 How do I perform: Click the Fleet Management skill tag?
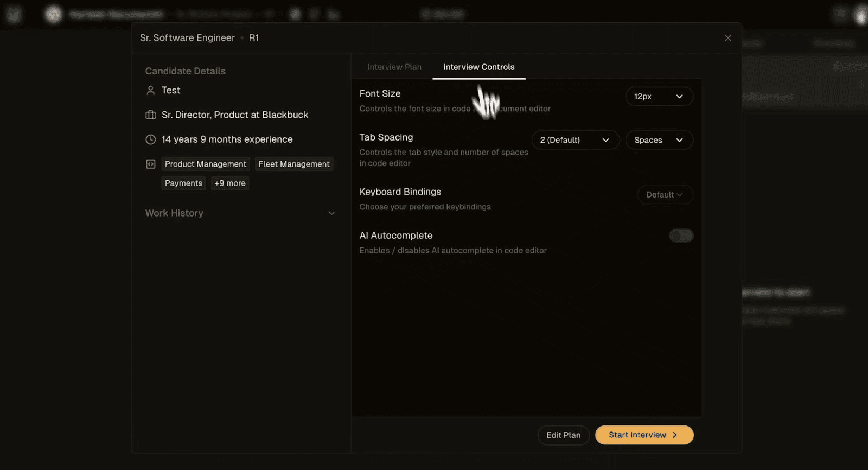coord(294,164)
